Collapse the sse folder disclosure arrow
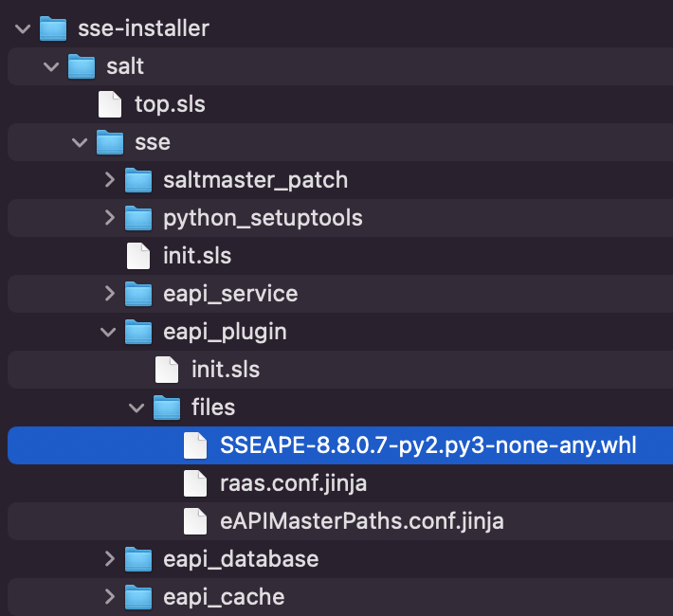The image size is (673, 616). [x=80, y=142]
